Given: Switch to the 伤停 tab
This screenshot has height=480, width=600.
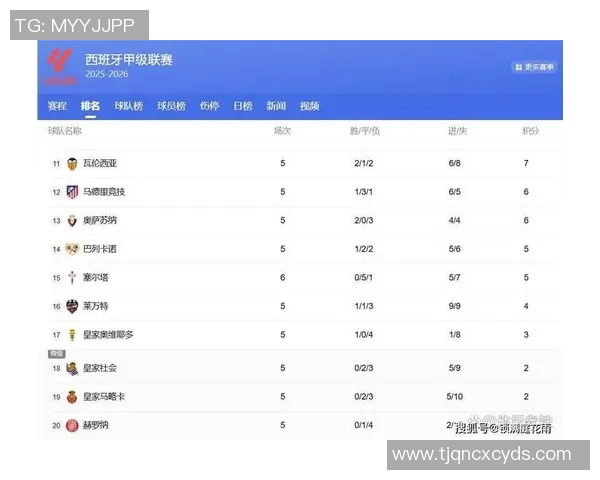Looking at the screenshot, I should [209, 106].
